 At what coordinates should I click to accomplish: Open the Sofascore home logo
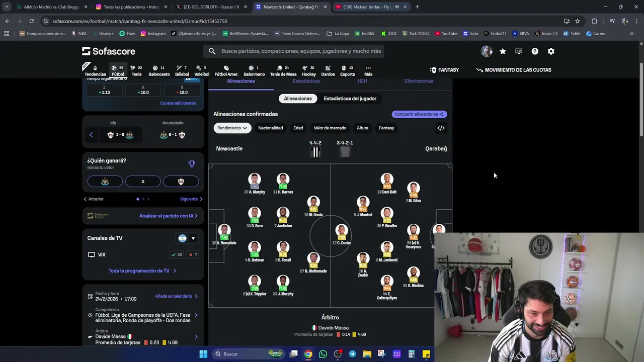tap(109, 51)
